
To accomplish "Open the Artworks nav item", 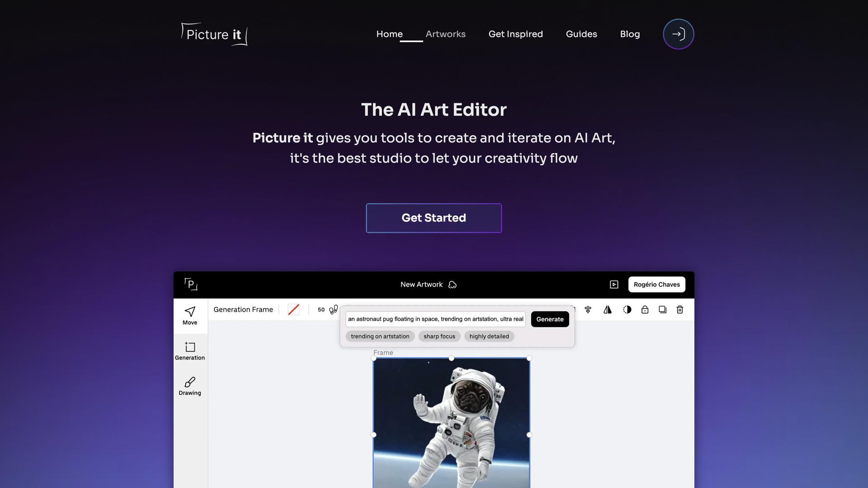I will (x=445, y=34).
